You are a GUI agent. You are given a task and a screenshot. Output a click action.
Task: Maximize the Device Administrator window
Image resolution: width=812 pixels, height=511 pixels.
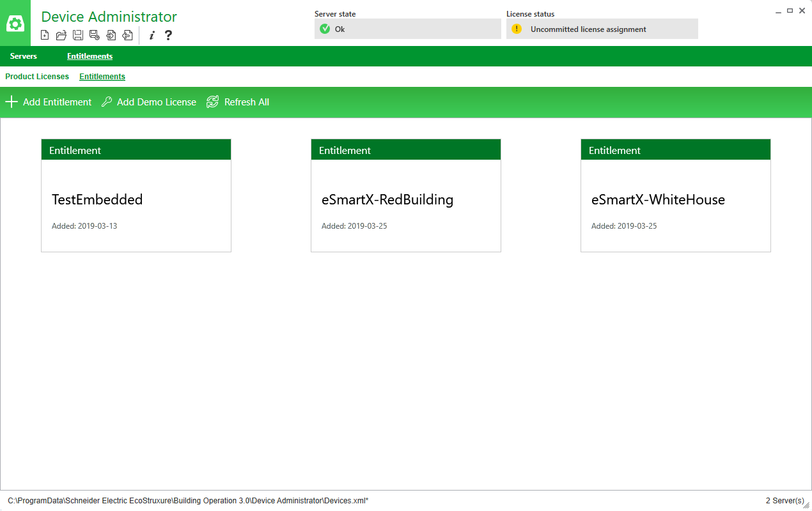[790, 11]
